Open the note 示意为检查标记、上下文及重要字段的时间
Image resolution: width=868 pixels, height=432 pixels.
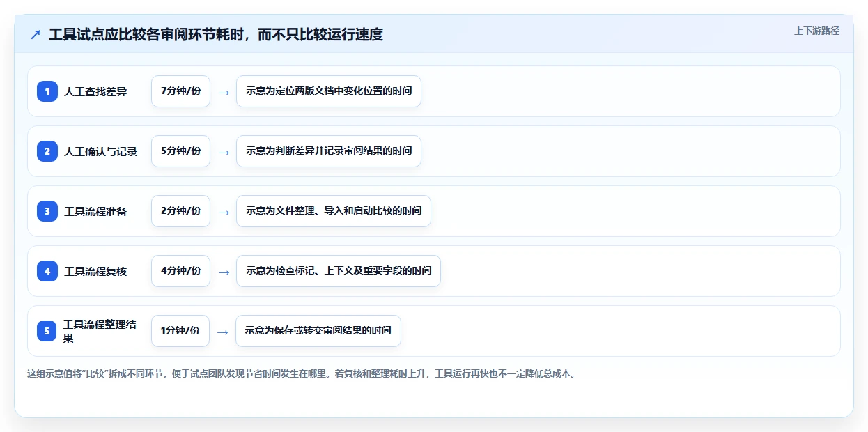point(339,271)
